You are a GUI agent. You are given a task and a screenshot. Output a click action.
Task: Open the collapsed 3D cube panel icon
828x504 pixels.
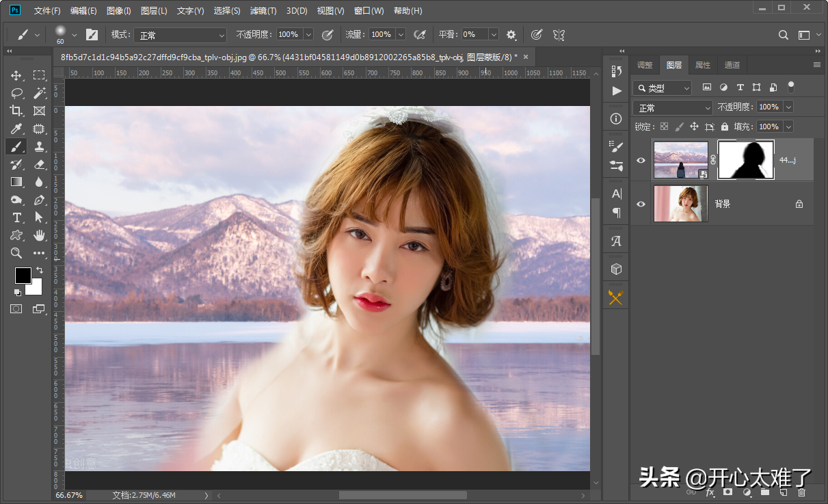[616, 269]
